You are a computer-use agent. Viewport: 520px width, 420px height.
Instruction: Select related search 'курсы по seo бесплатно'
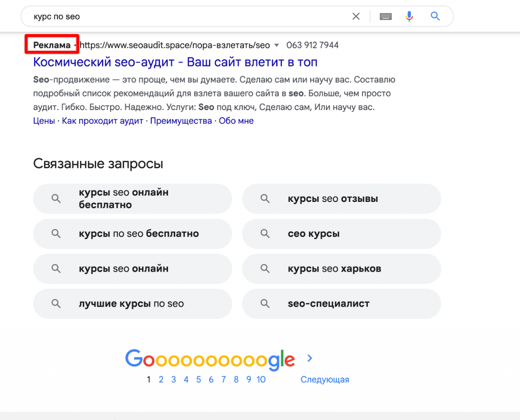pyautogui.click(x=139, y=234)
